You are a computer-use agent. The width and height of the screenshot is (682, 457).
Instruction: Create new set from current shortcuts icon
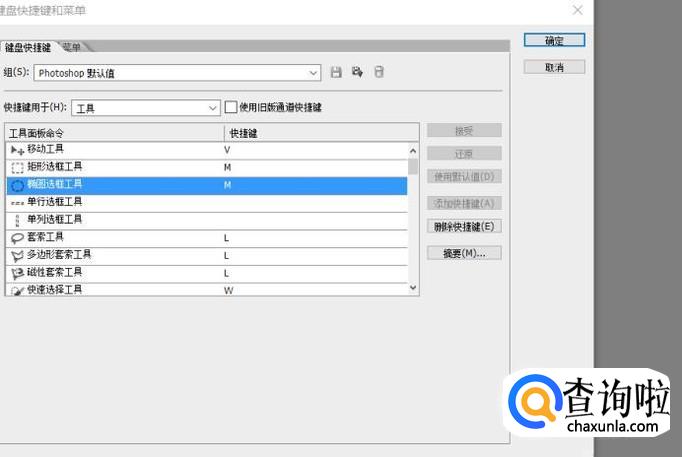pos(358,72)
